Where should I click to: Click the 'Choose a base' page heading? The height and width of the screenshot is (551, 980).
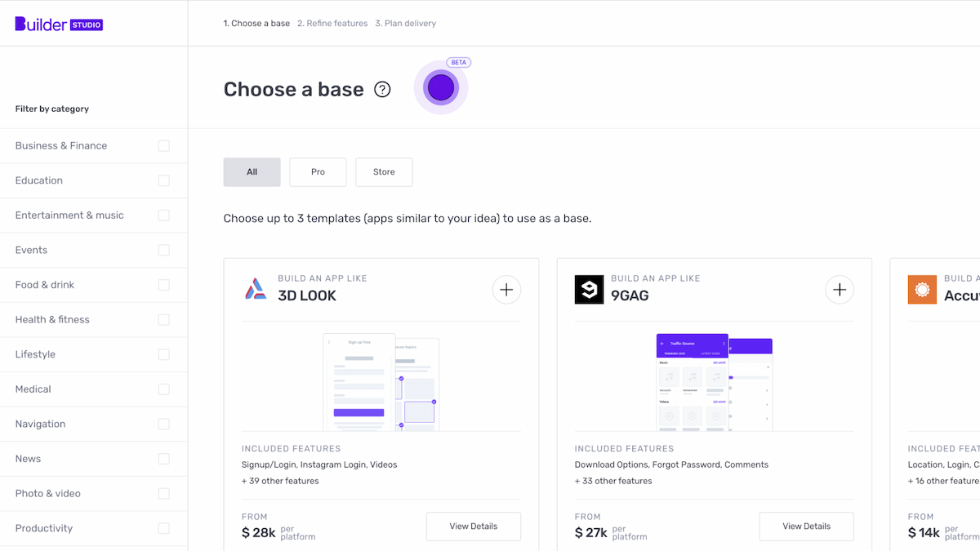pyautogui.click(x=294, y=90)
